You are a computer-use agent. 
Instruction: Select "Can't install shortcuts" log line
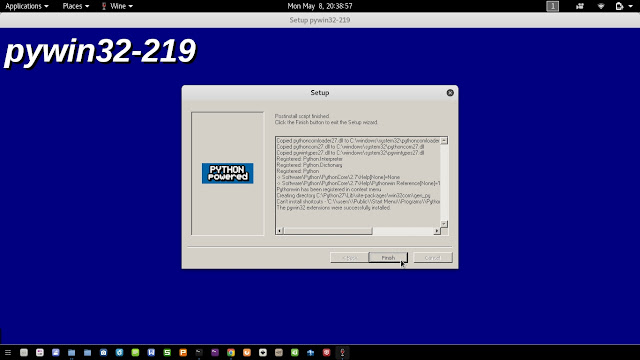coord(358,202)
